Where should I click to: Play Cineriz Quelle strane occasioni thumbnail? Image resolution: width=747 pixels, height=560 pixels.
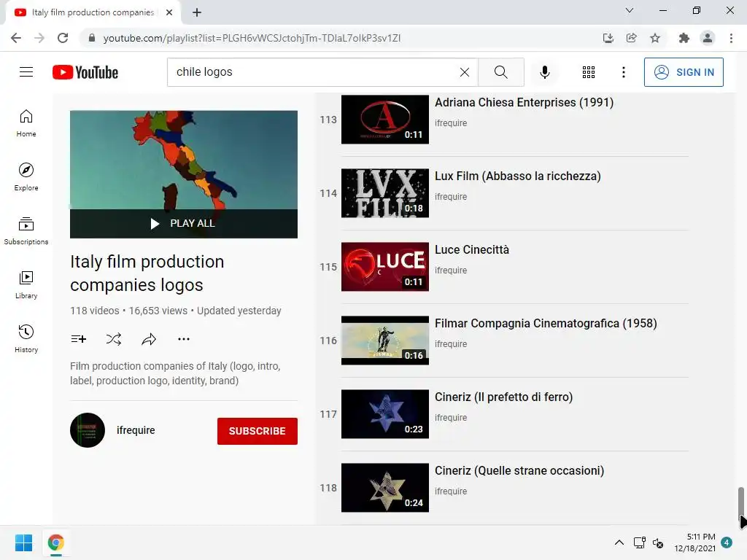coord(385,488)
